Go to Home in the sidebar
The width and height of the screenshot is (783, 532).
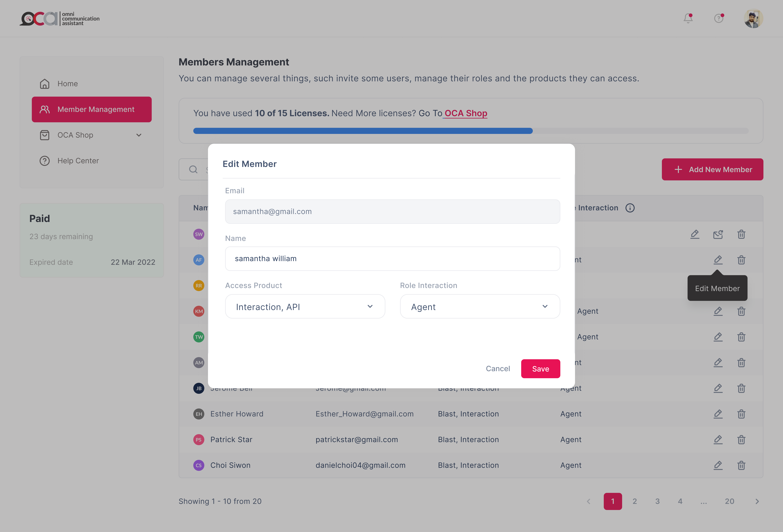click(x=67, y=83)
